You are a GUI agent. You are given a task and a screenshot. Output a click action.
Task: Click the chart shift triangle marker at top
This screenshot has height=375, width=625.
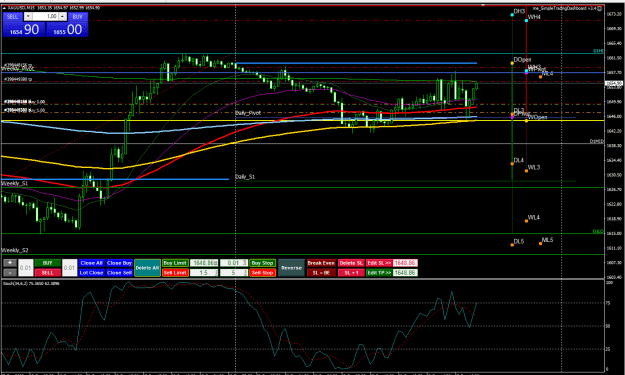(x=483, y=6)
